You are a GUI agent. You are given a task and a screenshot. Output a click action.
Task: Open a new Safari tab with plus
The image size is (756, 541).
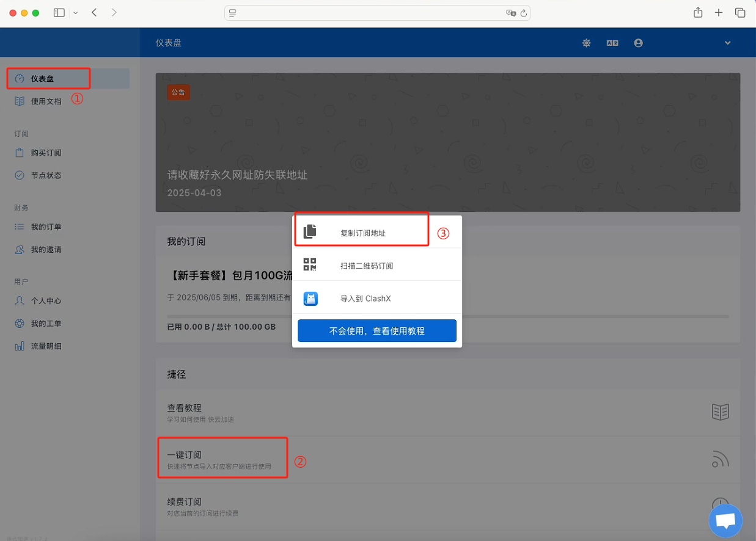719,13
